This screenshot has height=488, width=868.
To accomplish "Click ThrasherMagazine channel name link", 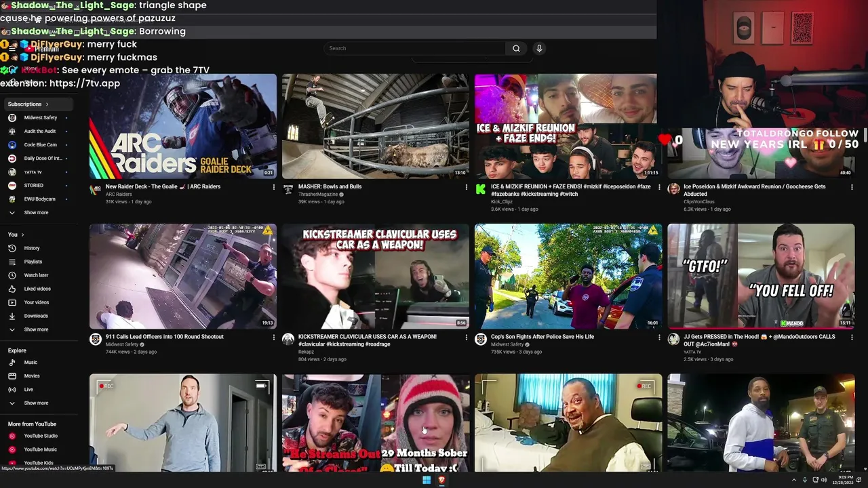I will [317, 195].
